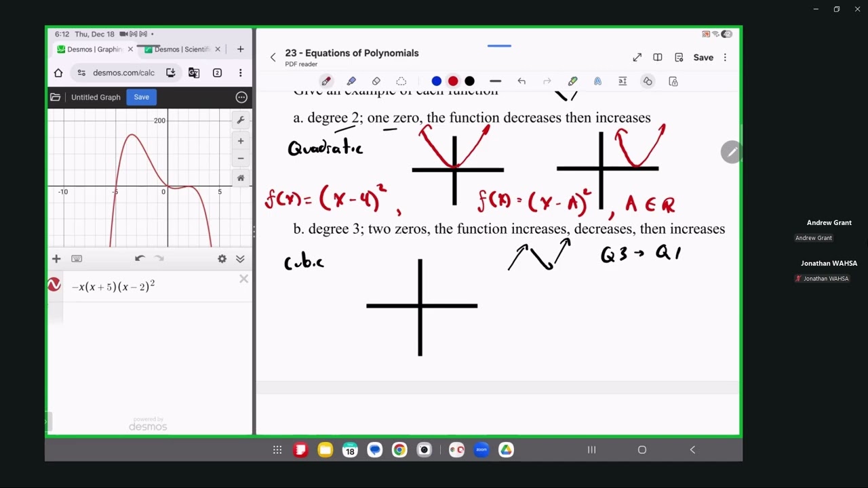Click the desmos.com address bar
868x488 pixels.
(123, 73)
